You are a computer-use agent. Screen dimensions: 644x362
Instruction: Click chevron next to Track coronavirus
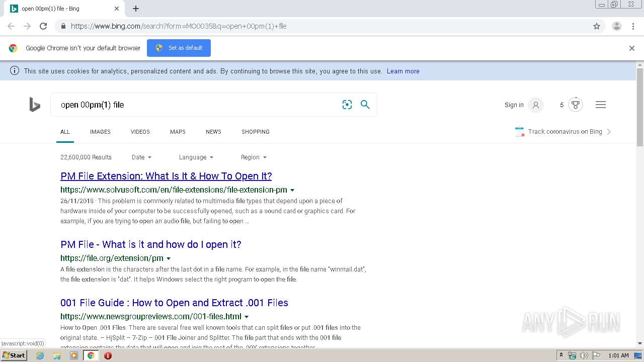click(x=609, y=132)
